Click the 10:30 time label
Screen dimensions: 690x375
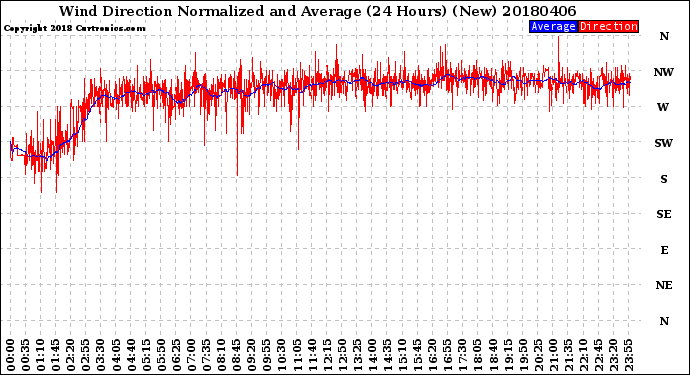pos(282,355)
